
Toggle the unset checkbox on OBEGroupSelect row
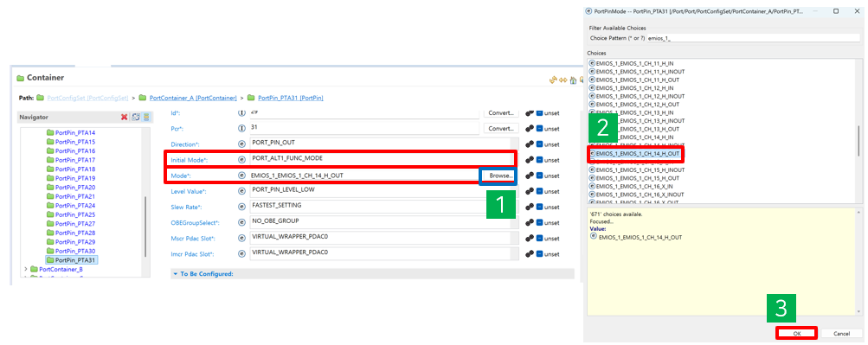(540, 223)
